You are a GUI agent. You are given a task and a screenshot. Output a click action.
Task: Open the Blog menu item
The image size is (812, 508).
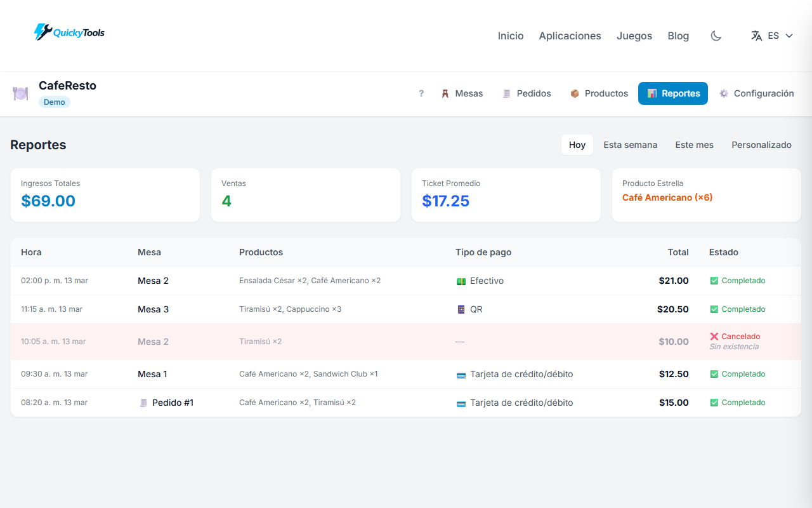(678, 36)
